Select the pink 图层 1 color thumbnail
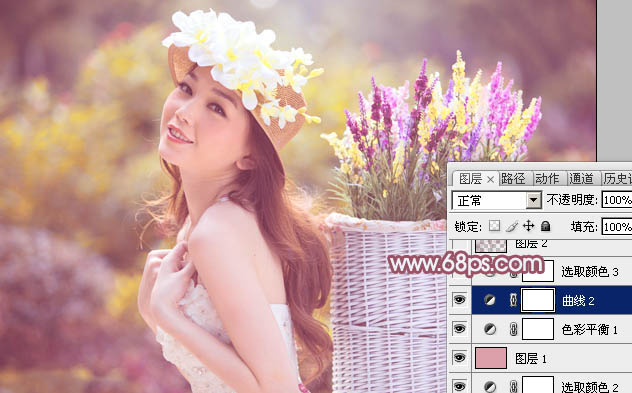This screenshot has height=393, width=632. (491, 358)
